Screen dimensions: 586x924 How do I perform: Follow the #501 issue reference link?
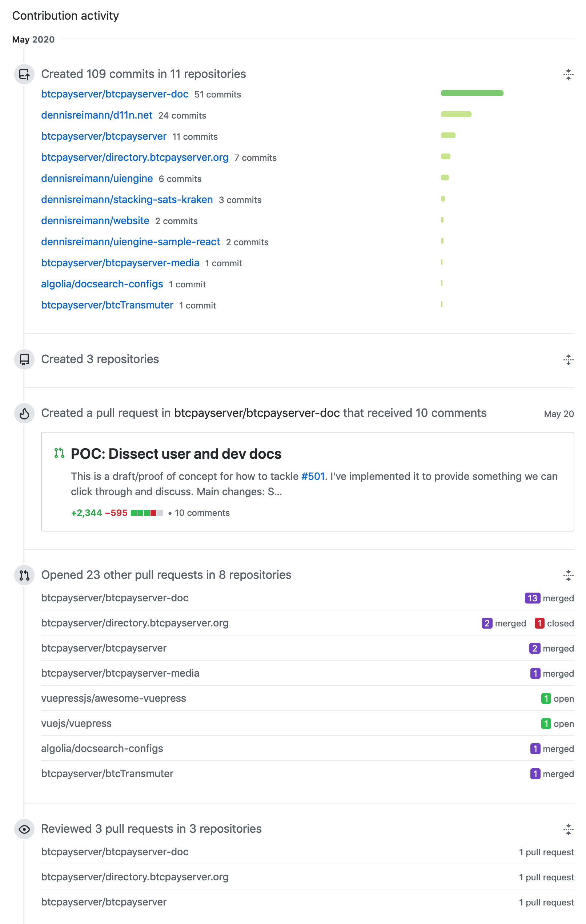click(x=313, y=476)
